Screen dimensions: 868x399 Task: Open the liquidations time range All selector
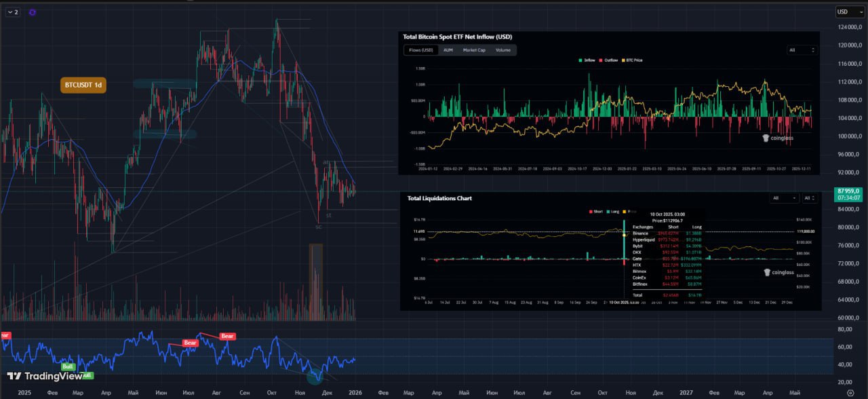point(810,198)
